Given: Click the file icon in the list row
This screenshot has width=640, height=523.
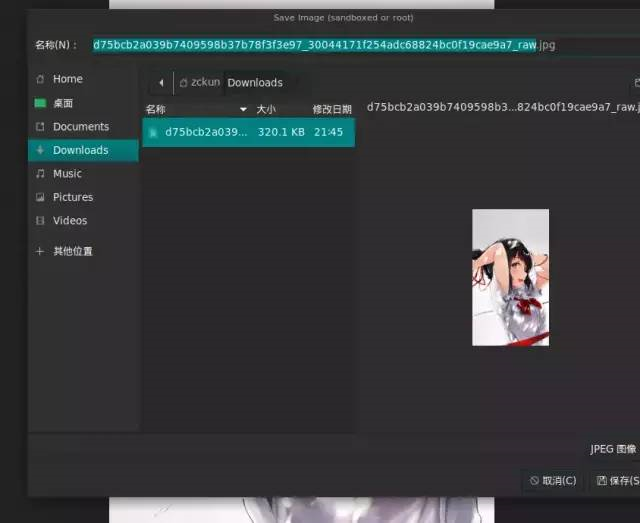Looking at the screenshot, I should click(153, 132).
